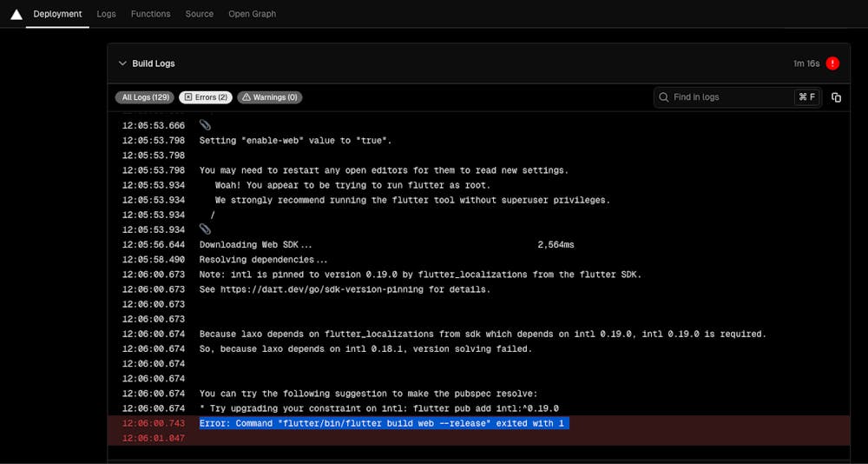Click the 12:06:00.743 error timestamp
The image size is (868, 464).
pos(154,423)
